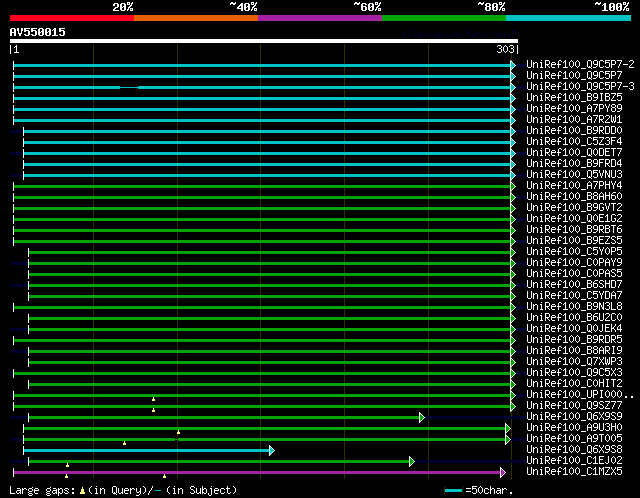Viewport: 640px width, 498px height.
Task: Select label UniRef100_B9EZS5
Action: pos(574,240)
